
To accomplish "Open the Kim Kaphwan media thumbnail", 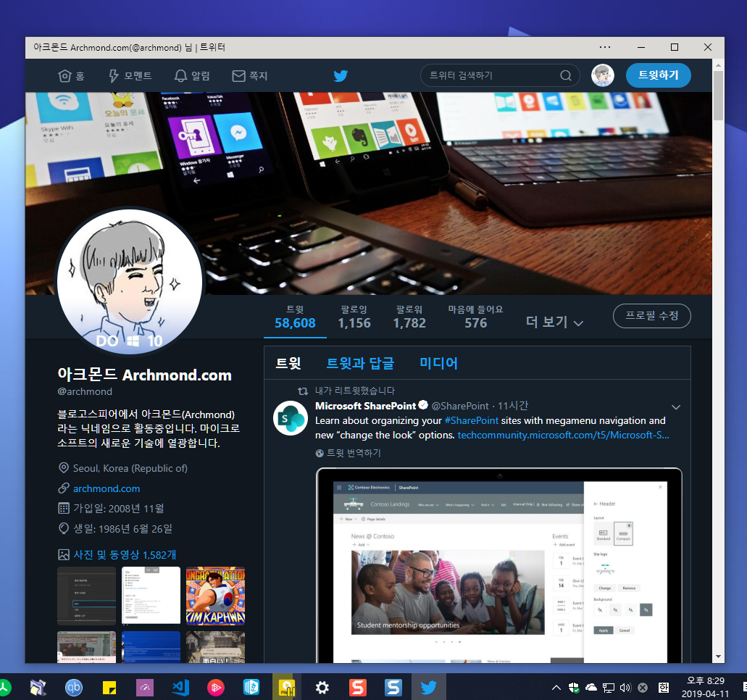I will (x=215, y=596).
